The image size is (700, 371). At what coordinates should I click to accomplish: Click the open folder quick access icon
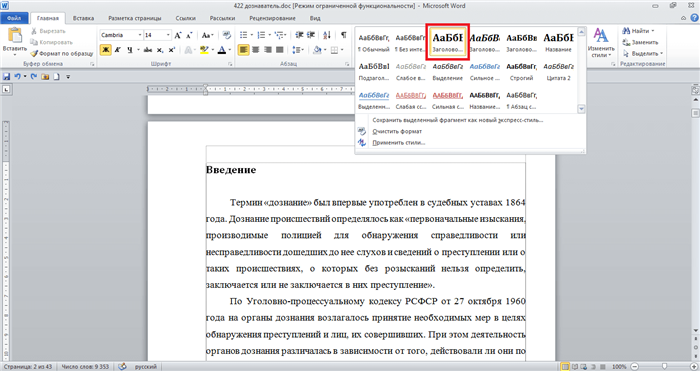coord(45,77)
